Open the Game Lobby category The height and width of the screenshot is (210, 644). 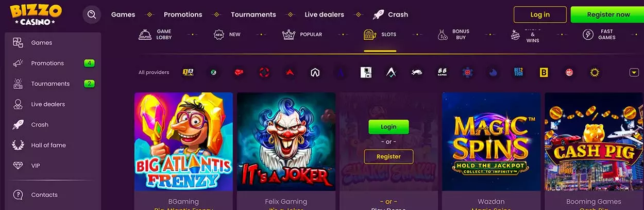click(155, 35)
